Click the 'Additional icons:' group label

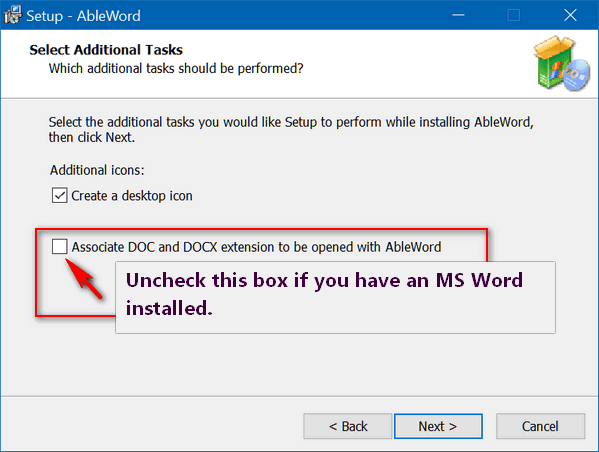(97, 170)
